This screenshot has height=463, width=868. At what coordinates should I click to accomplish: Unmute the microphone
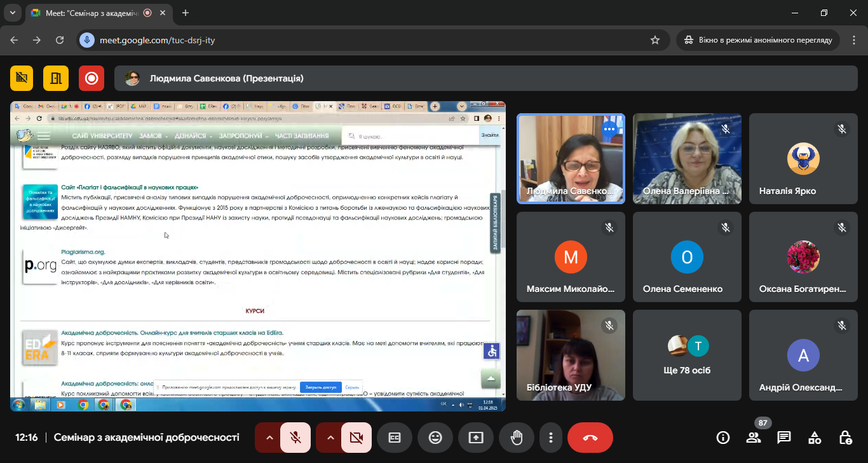pyautogui.click(x=295, y=438)
